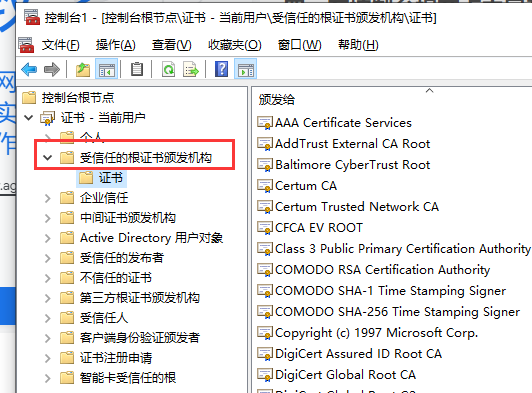The width and height of the screenshot is (532, 393).
Task: Select 中间证书颁发机构 tree label
Action: [128, 218]
